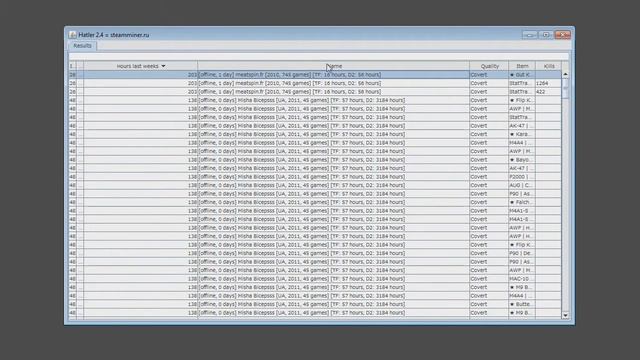
Task: Select hours value 138 in the AUG row
Action: (141, 185)
